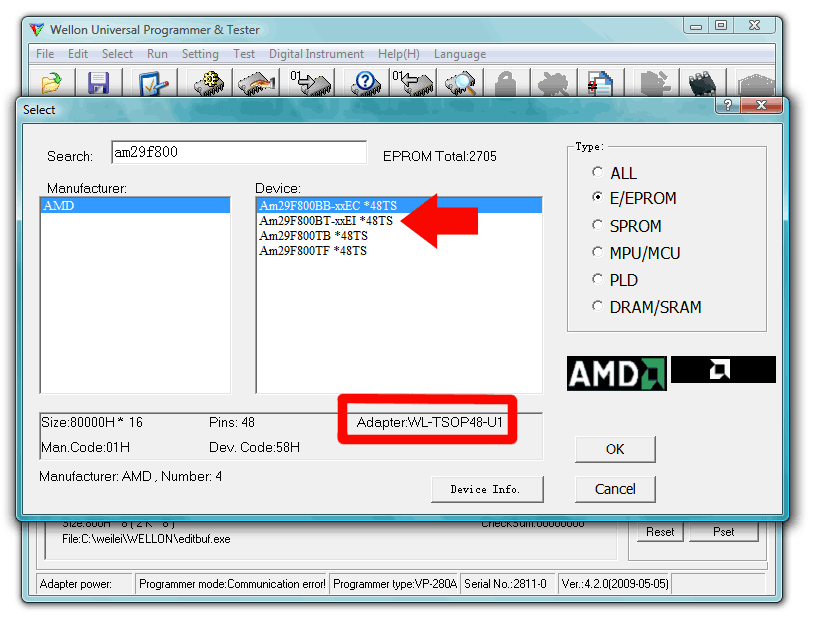
Task: Click the EPROM Total:2705 label
Action: (440, 156)
